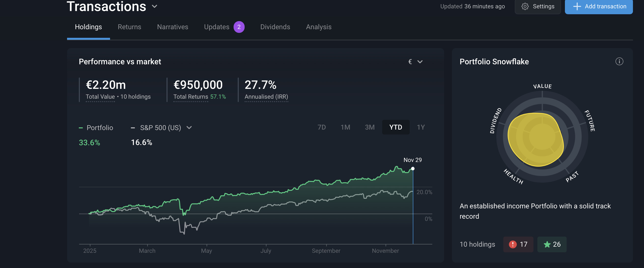Viewport: 644px width, 268px height.
Task: Open the euro currency dropdown
Action: tap(415, 61)
